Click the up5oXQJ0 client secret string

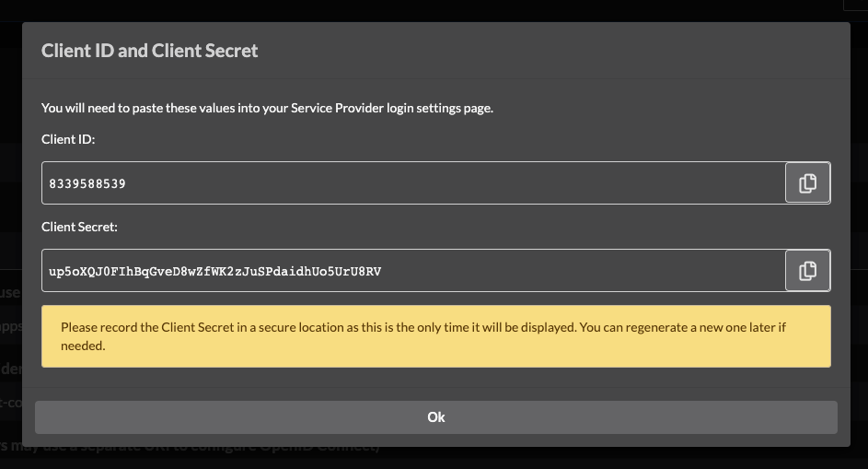coord(214,271)
